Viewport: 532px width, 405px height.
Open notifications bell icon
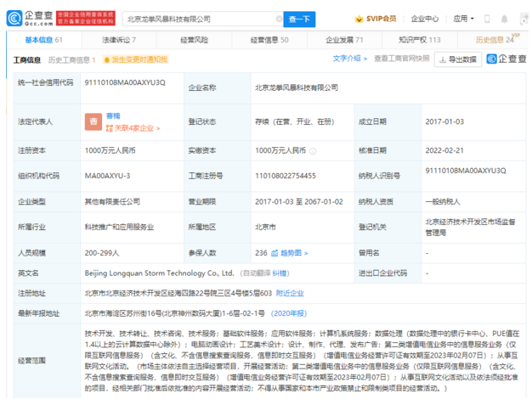pos(505,19)
